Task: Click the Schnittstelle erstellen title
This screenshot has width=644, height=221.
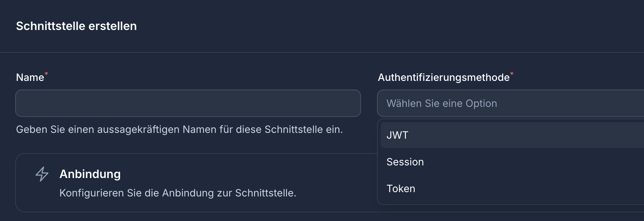Action: point(76,26)
